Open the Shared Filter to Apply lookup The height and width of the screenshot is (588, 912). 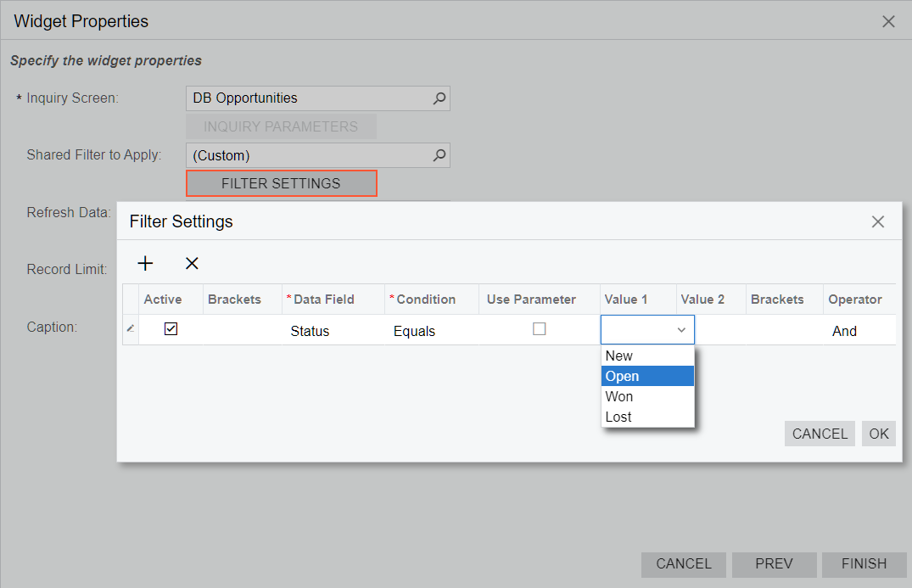(x=439, y=155)
